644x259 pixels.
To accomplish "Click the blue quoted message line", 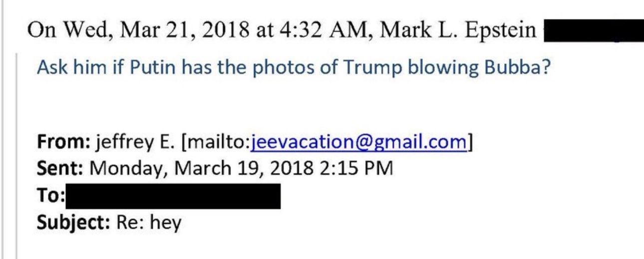I will 294,67.
